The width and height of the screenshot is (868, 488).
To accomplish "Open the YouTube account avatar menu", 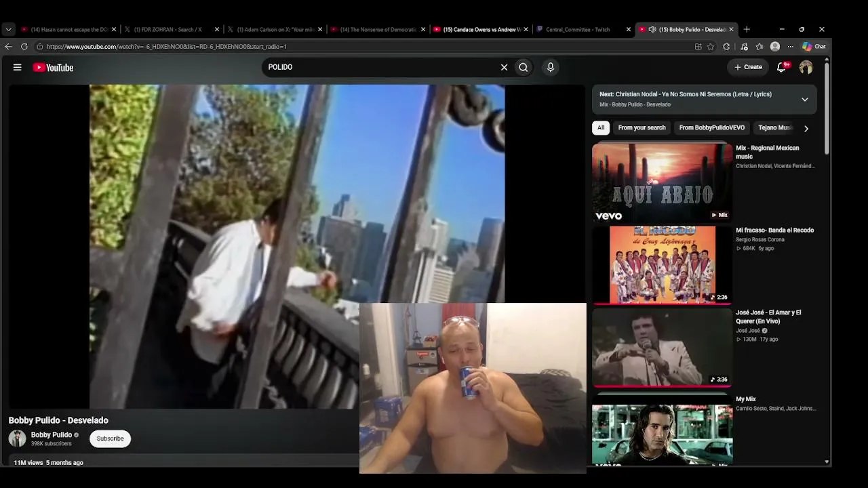I will pyautogui.click(x=806, y=67).
